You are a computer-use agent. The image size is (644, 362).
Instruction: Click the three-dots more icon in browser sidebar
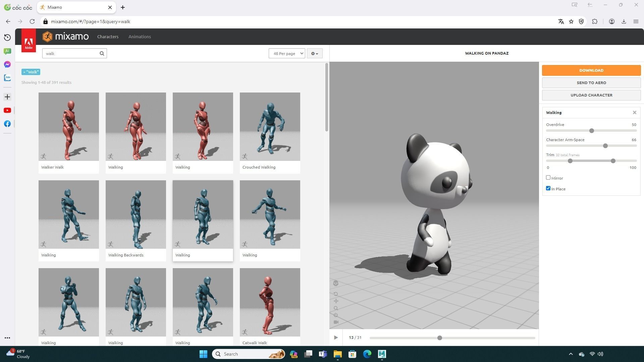tap(7, 338)
